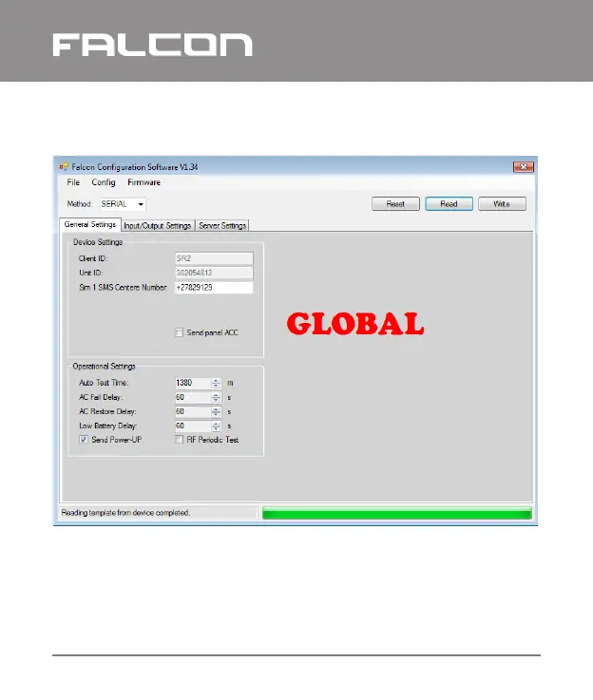Click the Falcon Configuration Software title icon

pos(64,167)
